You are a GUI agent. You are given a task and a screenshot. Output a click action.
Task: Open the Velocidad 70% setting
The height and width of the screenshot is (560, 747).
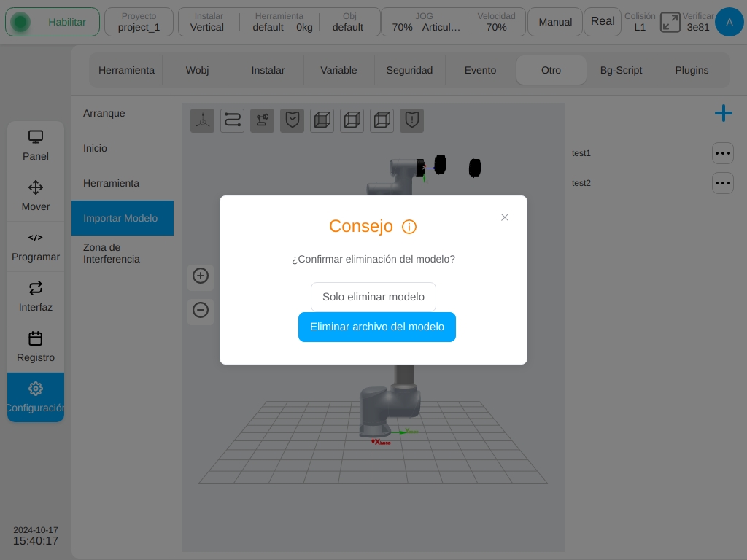[x=496, y=22]
